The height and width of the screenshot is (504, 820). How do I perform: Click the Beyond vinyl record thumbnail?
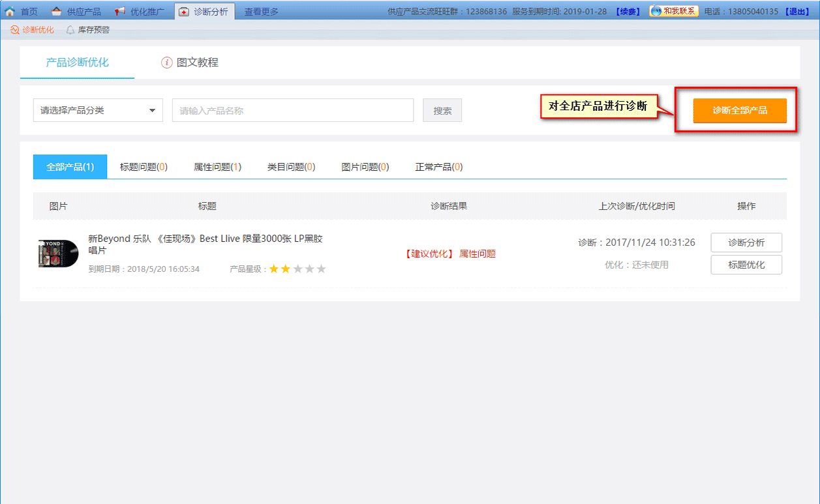click(x=59, y=254)
